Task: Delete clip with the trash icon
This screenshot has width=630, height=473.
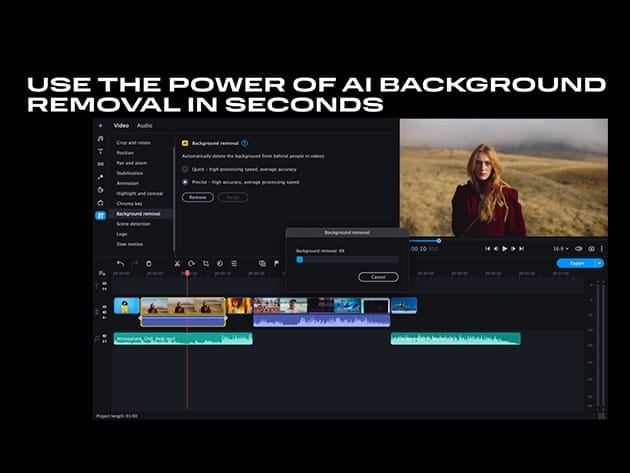Action: pyautogui.click(x=149, y=263)
